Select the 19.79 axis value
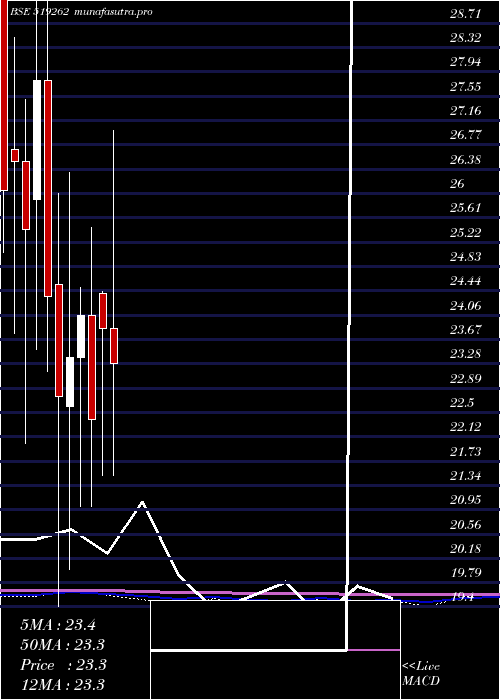The height and width of the screenshot is (700, 500). pyautogui.click(x=465, y=573)
